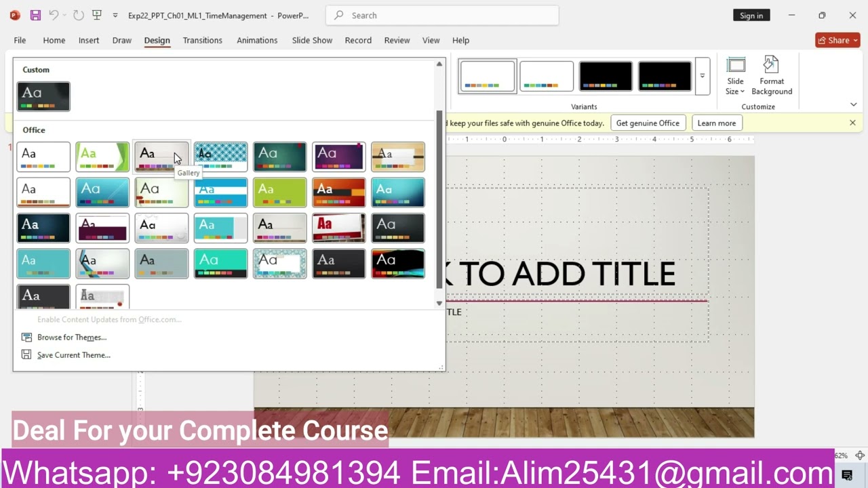The image size is (868, 488).
Task: Expand the Variants gallery More arrow
Action: pyautogui.click(x=703, y=76)
